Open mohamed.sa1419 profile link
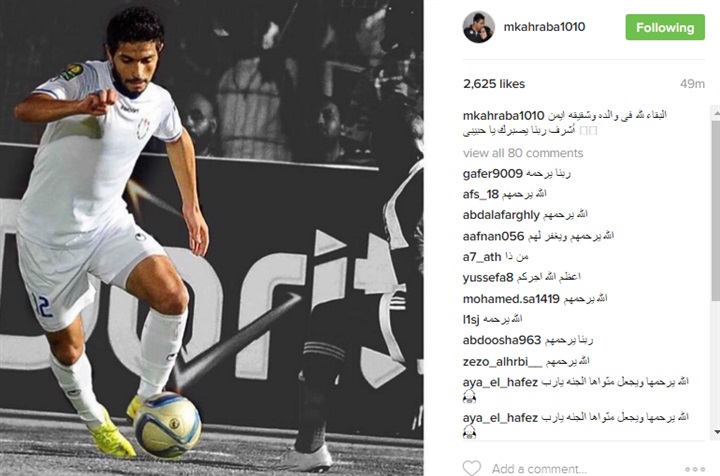Screen dimensions: 720x476 511,299
